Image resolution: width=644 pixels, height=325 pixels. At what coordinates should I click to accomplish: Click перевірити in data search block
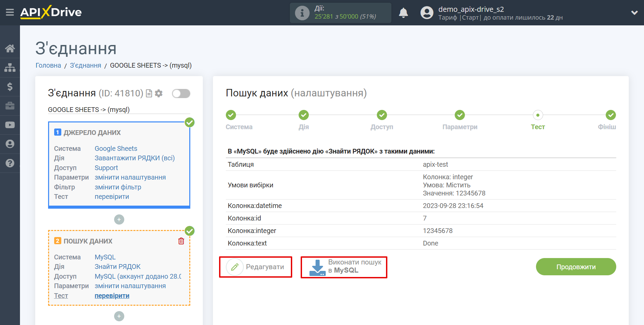tap(112, 296)
